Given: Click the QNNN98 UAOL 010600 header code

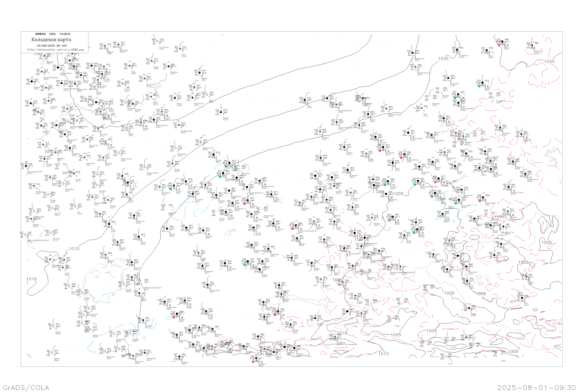Looking at the screenshot, I should 53,34.
